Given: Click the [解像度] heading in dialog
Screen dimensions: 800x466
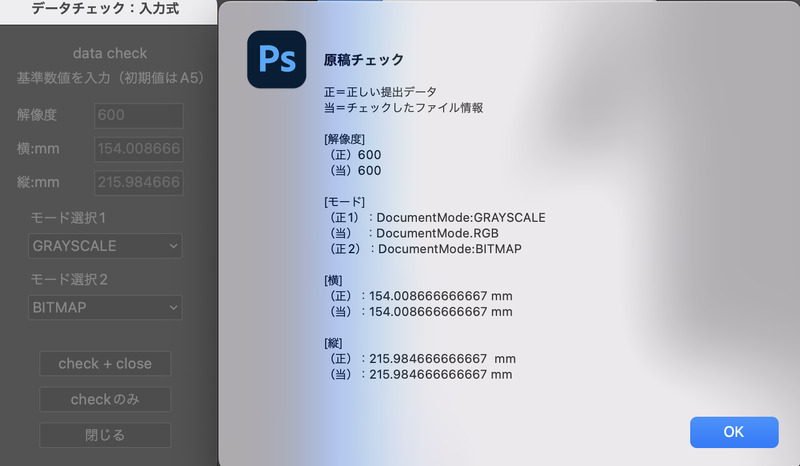Looking at the screenshot, I should (x=344, y=139).
